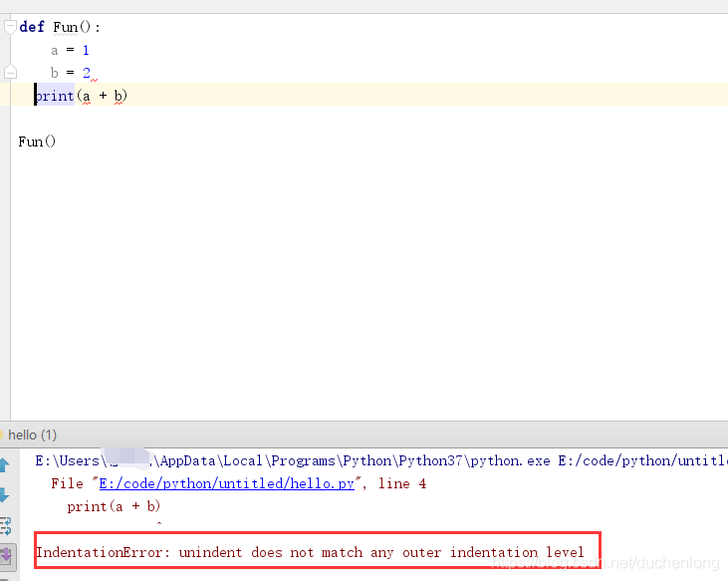Click the def Fun(): line
The image size is (728, 581).
click(x=60, y=27)
